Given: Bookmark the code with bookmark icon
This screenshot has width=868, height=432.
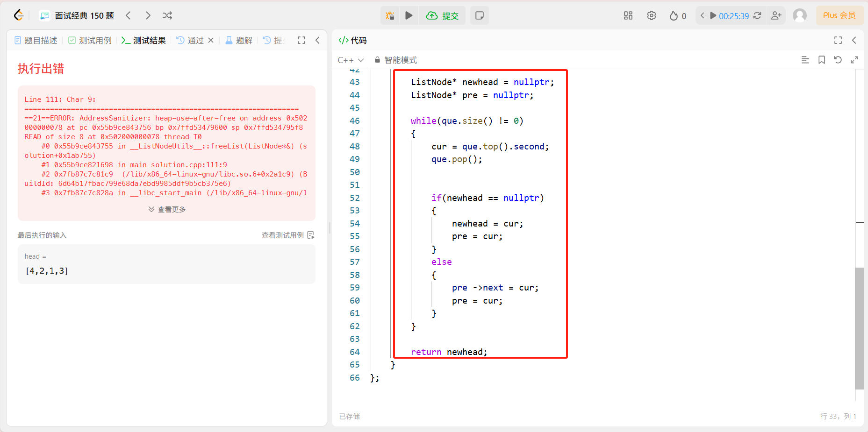Looking at the screenshot, I should pos(822,60).
